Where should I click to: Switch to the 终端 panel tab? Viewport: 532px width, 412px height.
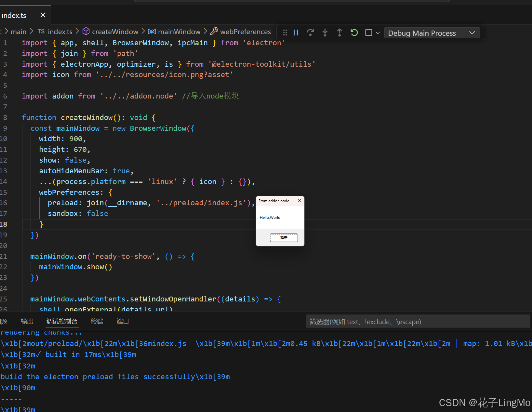(97, 321)
